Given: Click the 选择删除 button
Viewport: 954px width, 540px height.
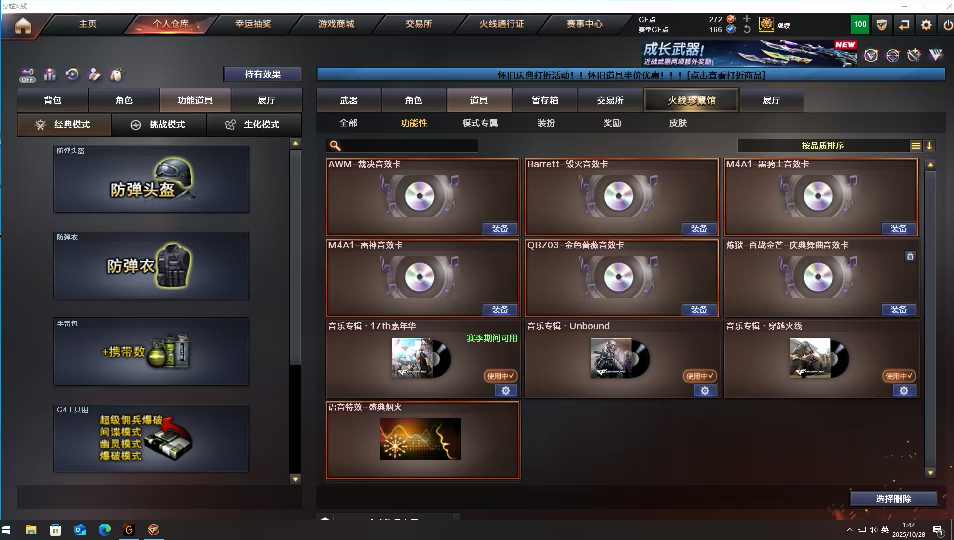Looking at the screenshot, I should (x=894, y=499).
